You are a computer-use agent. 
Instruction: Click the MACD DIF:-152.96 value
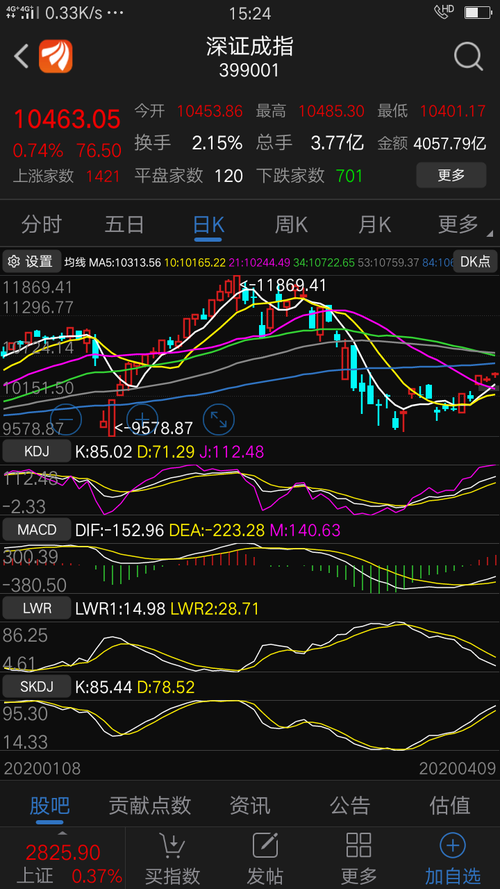coord(120,531)
